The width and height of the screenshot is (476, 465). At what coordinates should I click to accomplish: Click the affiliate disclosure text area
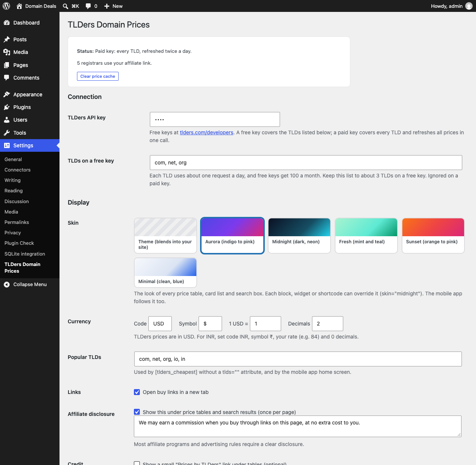click(297, 426)
